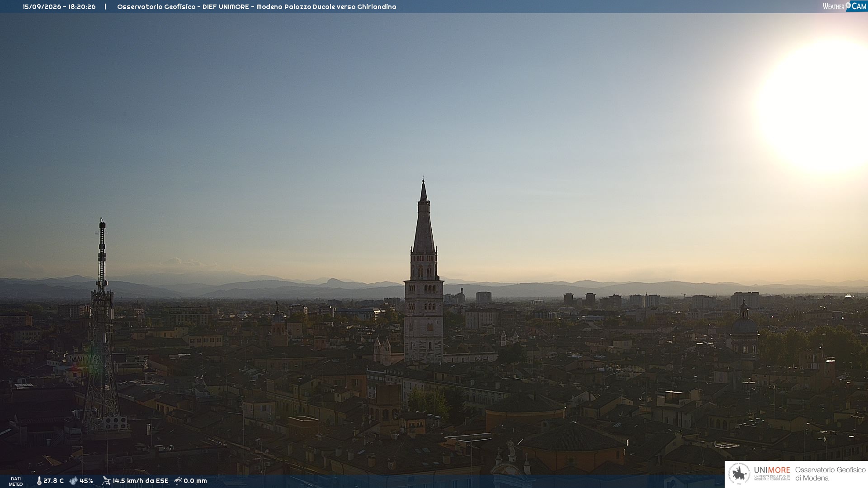Click the WeatherCam logo
The image size is (868, 488).
pos(844,6)
